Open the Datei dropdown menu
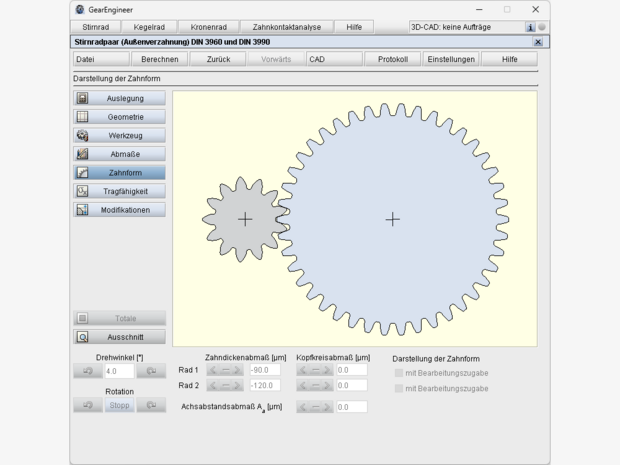 pos(98,59)
